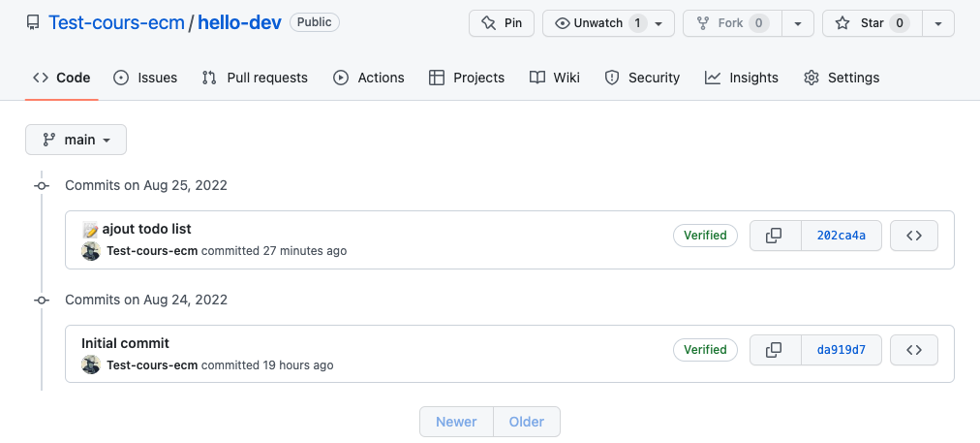980x443 pixels.
Task: Open the Test-cours-ecm owner profile link
Action: pos(116,22)
